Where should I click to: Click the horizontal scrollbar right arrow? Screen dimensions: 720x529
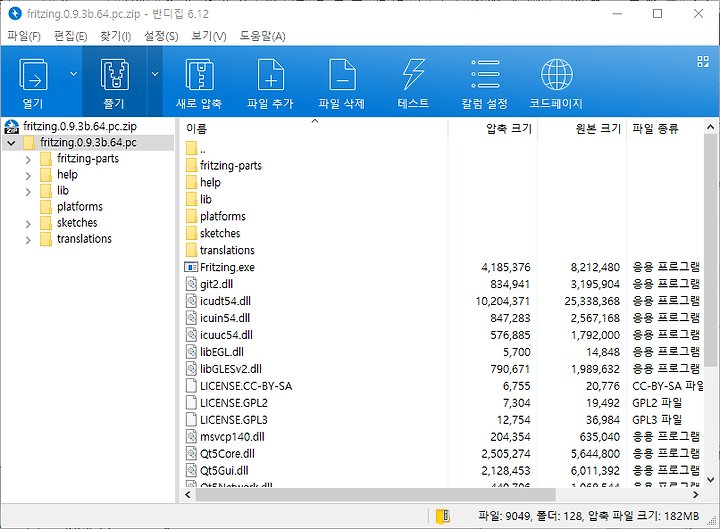coord(696,495)
